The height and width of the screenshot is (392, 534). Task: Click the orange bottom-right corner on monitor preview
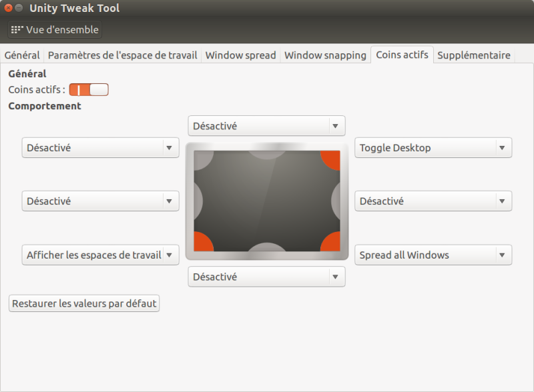331,242
